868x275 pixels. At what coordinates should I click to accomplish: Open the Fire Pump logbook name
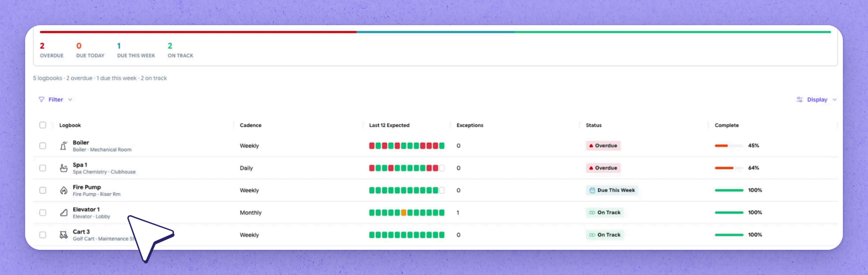point(86,187)
